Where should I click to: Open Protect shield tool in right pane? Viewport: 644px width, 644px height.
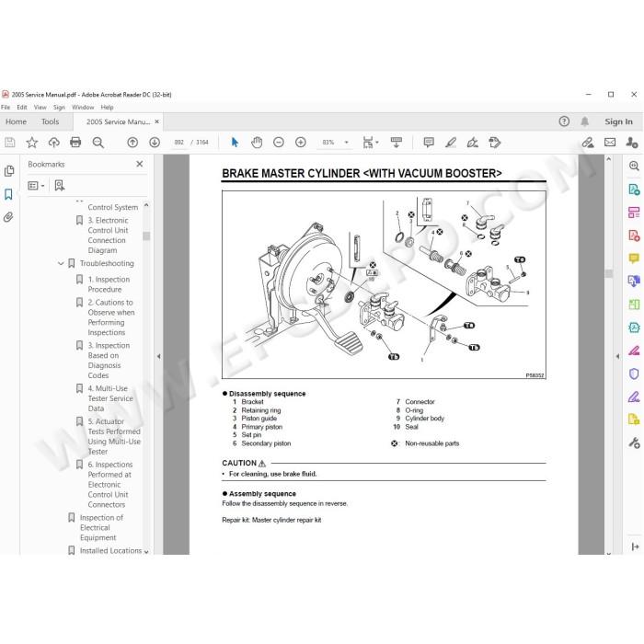(x=634, y=374)
